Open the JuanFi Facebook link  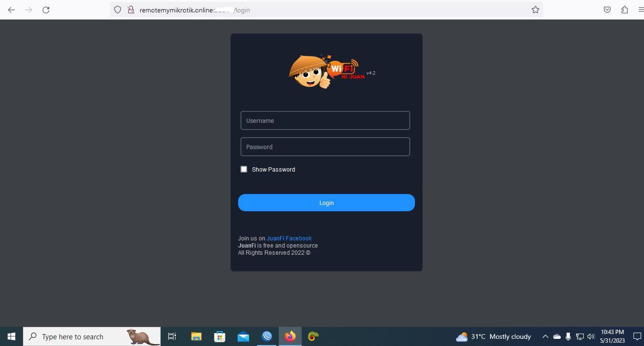click(x=289, y=238)
